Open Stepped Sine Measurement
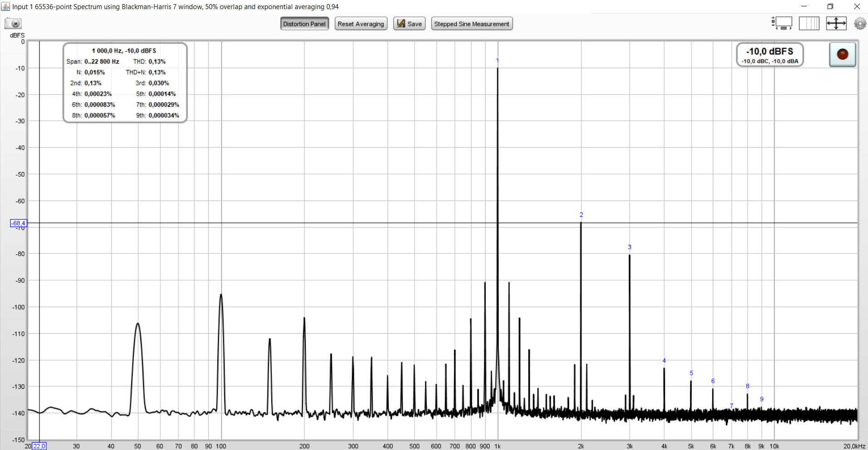This screenshot has width=868, height=450. coord(472,24)
